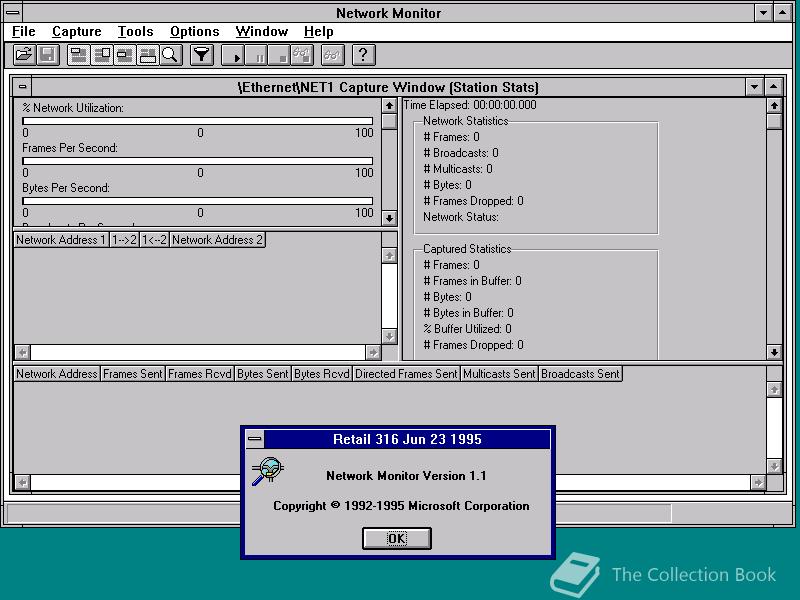
Task: Click the Multicasts Sent column header
Action: (x=499, y=374)
